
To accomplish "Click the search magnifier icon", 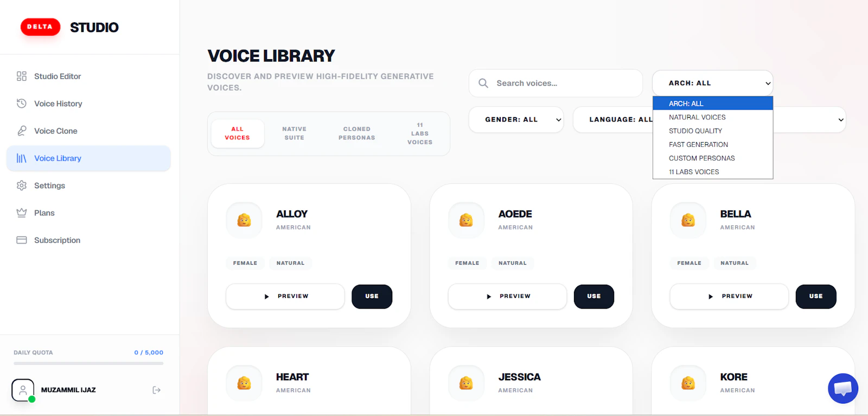I will (x=483, y=83).
